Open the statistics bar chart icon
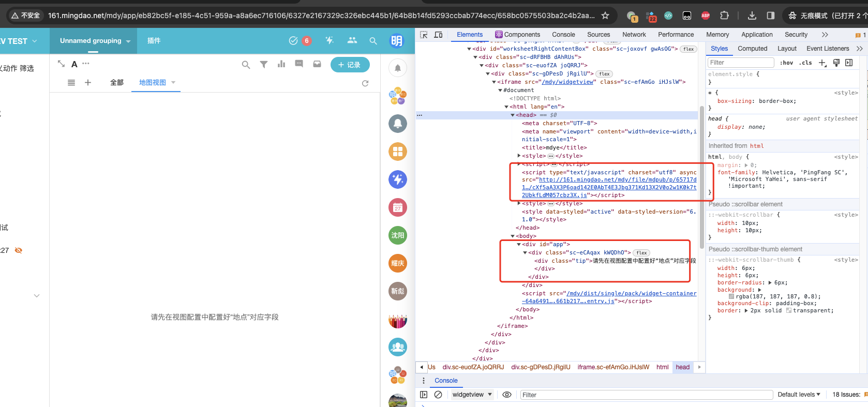 pos(281,64)
